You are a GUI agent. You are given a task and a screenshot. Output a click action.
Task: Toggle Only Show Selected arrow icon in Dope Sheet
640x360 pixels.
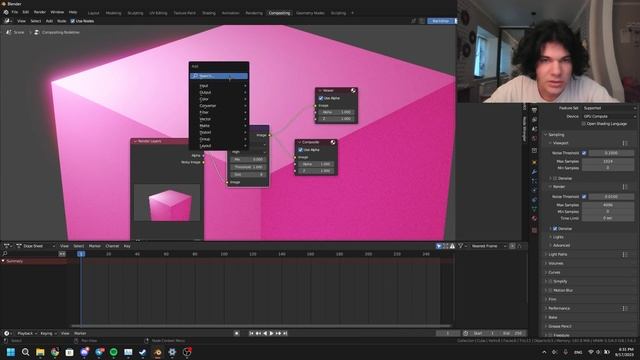click(439, 246)
